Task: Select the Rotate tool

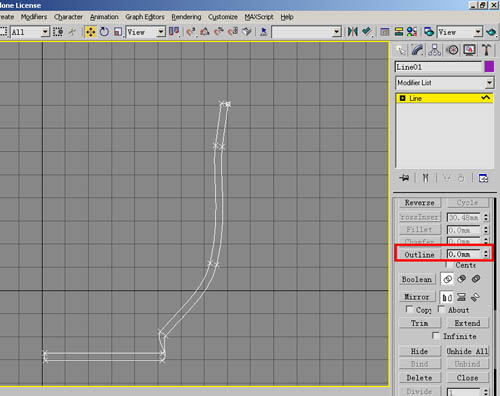Action: point(104,32)
